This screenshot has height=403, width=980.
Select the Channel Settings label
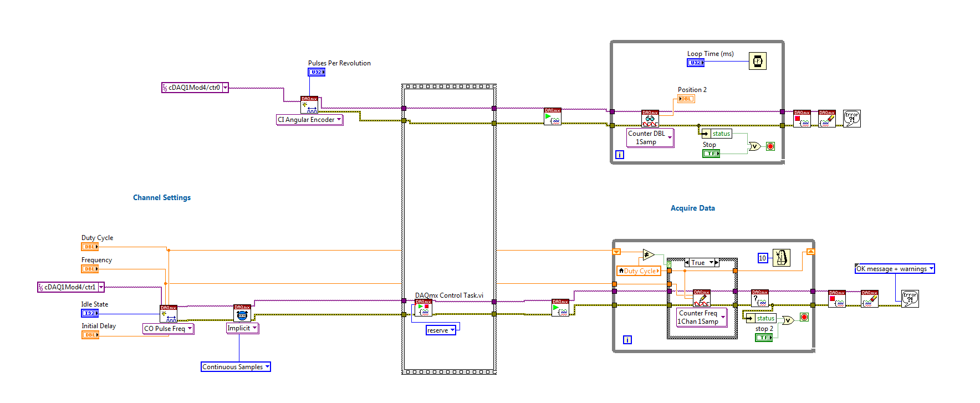[162, 198]
